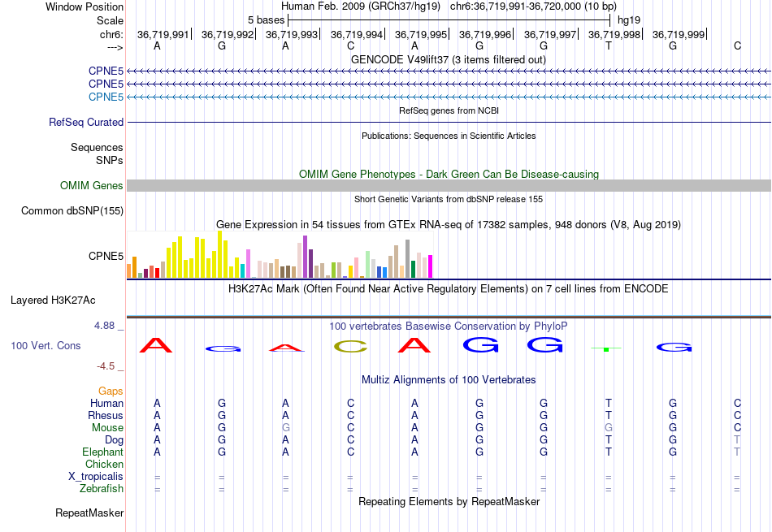The height and width of the screenshot is (532, 772).
Task: Select the chr6: ruler label
Action: [x=112, y=34]
